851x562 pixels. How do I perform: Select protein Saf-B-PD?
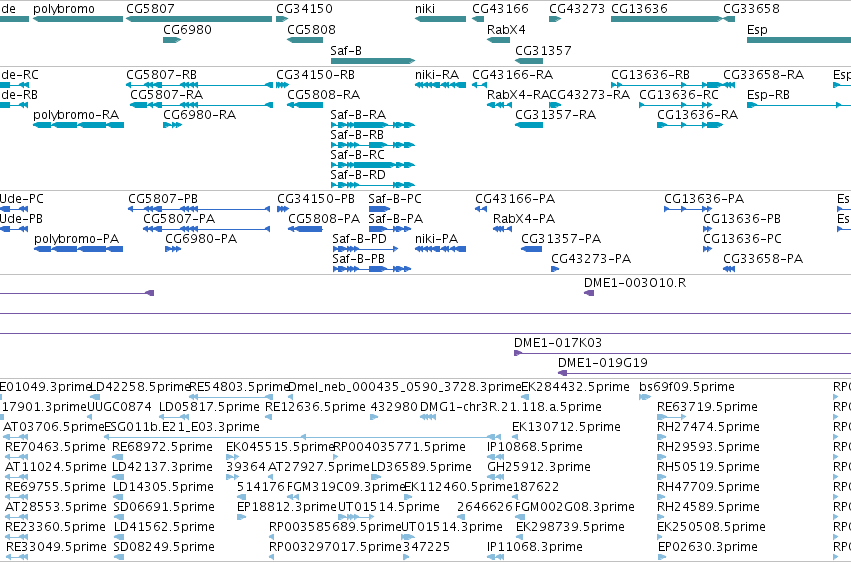pyautogui.click(x=360, y=239)
